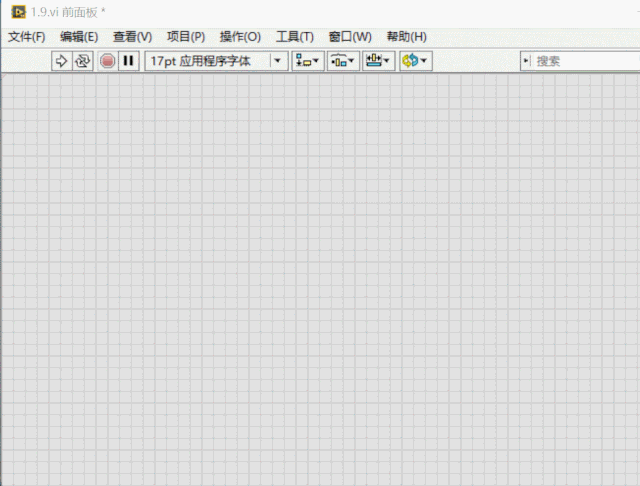Open the 窗口(W) menu
The height and width of the screenshot is (486, 640).
[350, 37]
